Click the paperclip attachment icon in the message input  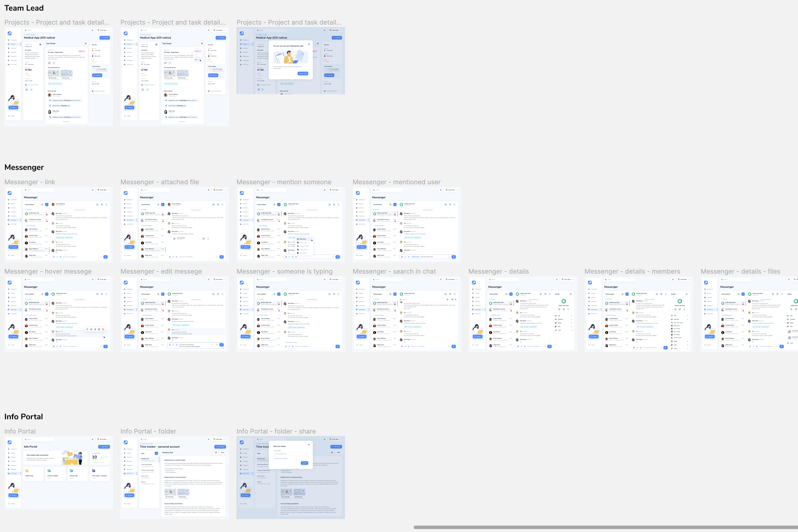tap(54, 257)
